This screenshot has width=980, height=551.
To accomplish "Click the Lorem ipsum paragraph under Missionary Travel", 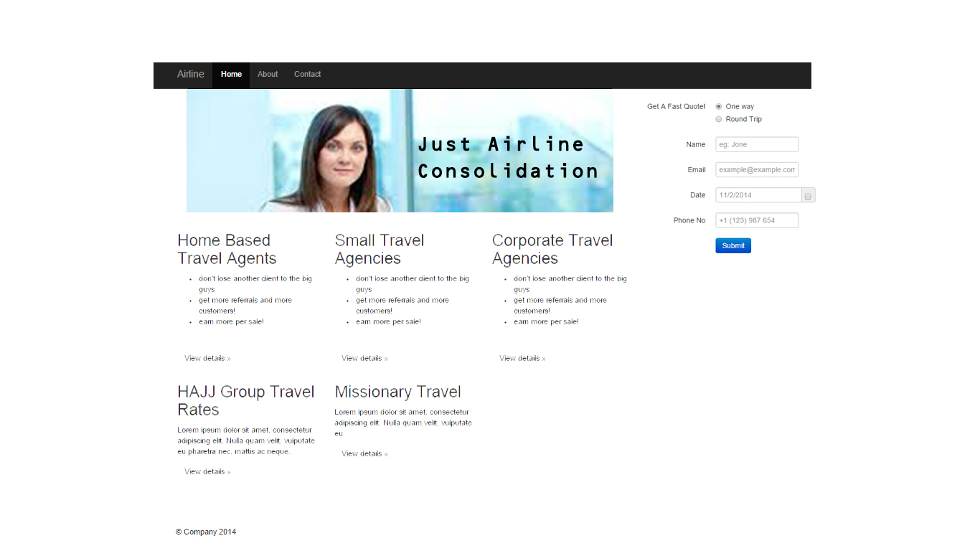I will coord(403,423).
